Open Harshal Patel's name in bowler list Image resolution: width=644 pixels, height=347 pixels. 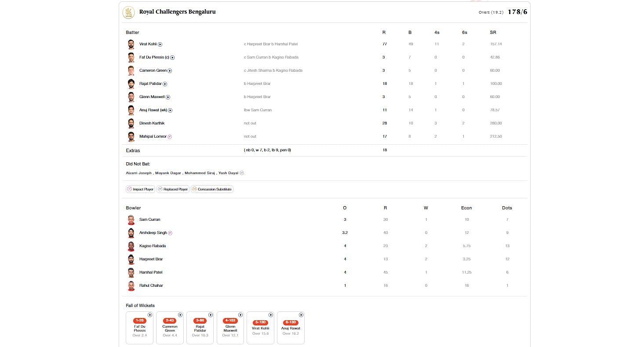pyautogui.click(x=151, y=273)
